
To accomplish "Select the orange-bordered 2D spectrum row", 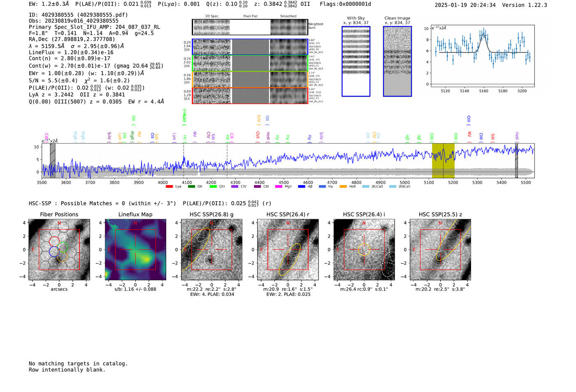I will pyautogui.click(x=250, y=79).
